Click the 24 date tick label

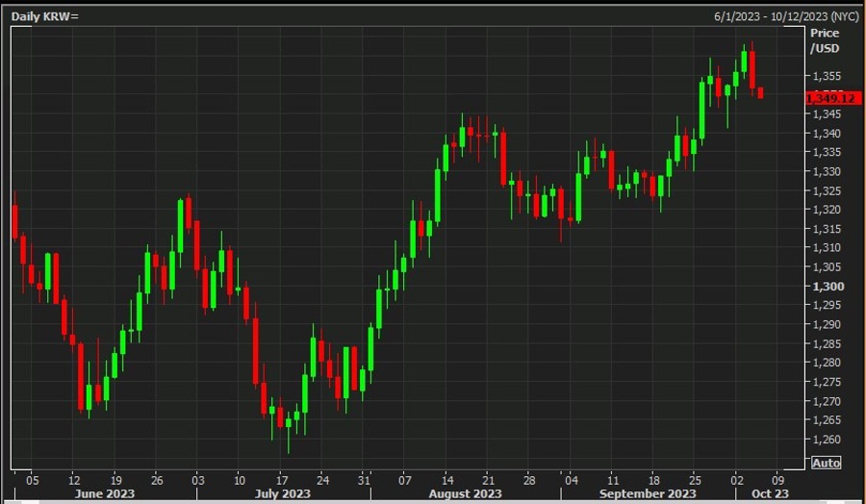[x=322, y=479]
